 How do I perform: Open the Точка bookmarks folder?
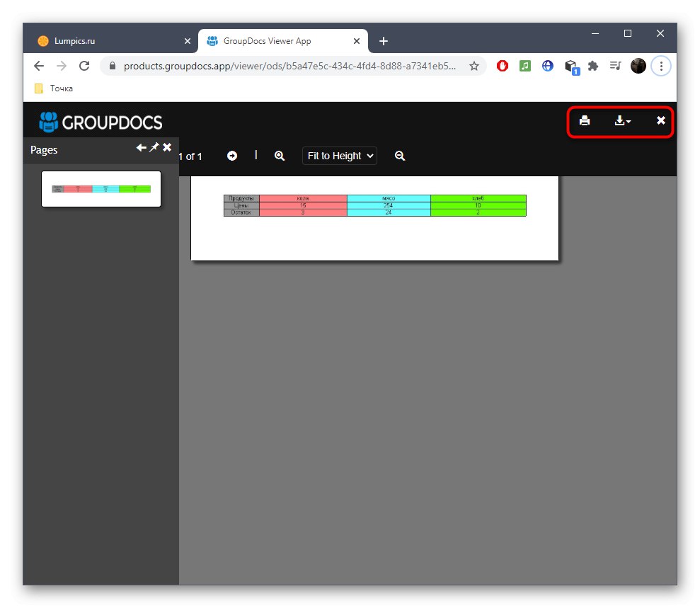click(54, 88)
